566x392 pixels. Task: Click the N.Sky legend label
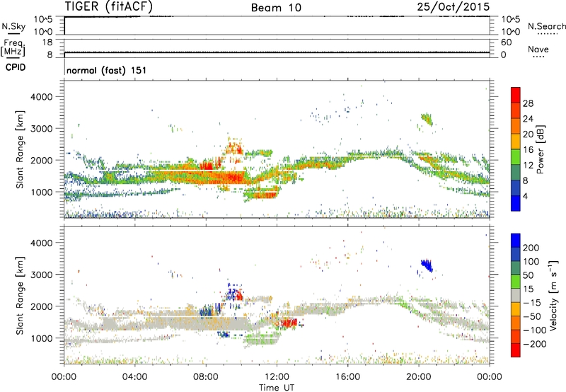(13, 26)
